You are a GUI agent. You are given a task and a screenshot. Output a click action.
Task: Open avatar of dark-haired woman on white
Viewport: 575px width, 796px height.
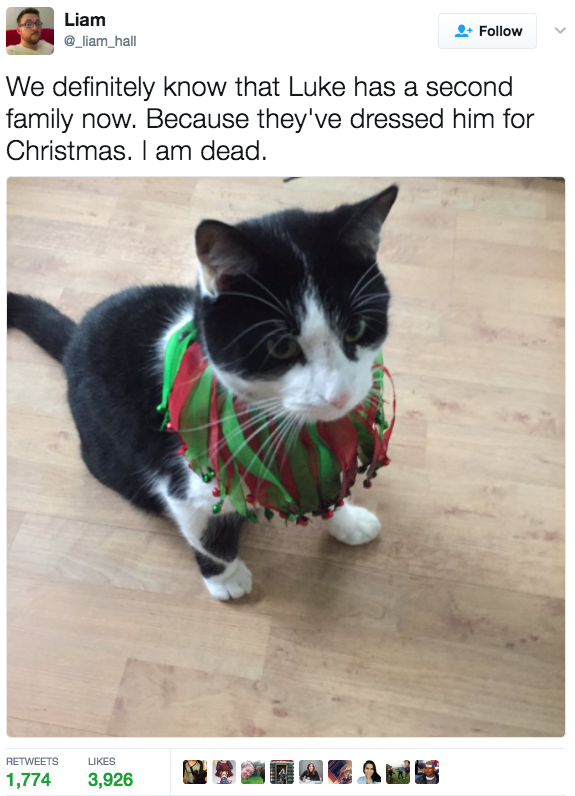pyautogui.click(x=369, y=772)
